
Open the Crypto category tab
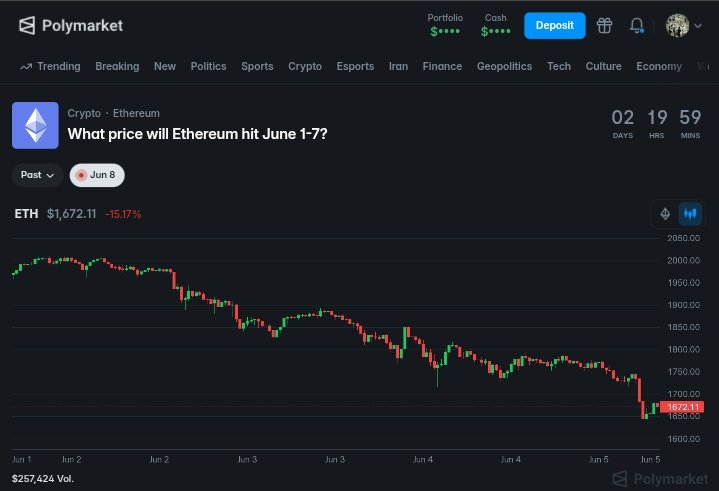[305, 66]
